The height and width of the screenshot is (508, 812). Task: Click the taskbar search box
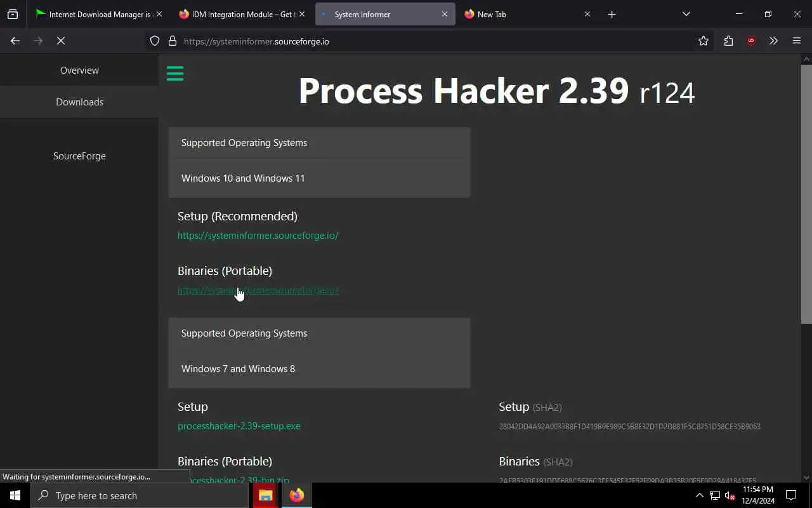pos(140,495)
